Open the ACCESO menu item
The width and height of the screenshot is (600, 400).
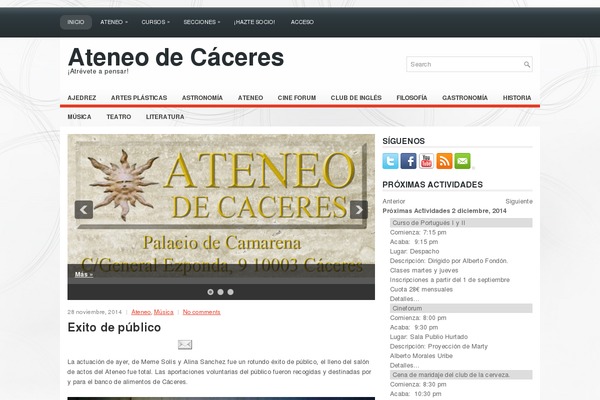click(302, 22)
